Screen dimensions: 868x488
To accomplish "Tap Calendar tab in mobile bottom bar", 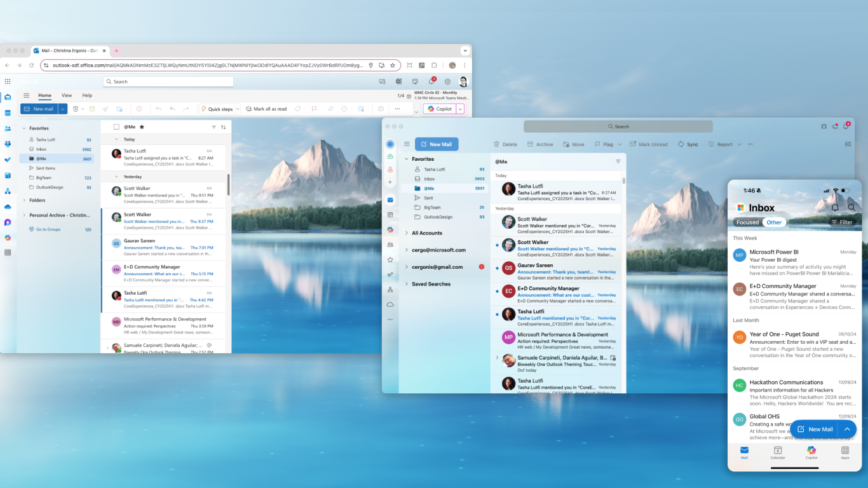I will click(x=778, y=452).
